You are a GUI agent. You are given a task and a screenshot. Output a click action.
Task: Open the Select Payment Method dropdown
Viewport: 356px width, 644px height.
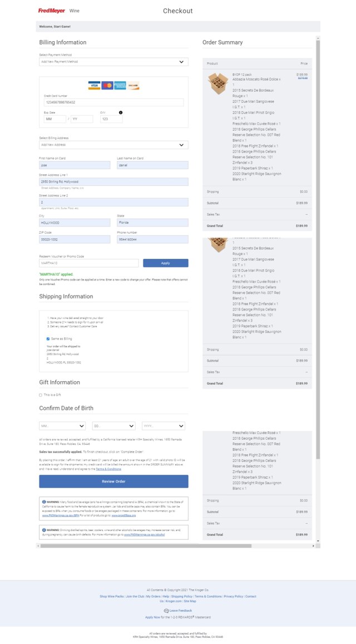pos(113,62)
